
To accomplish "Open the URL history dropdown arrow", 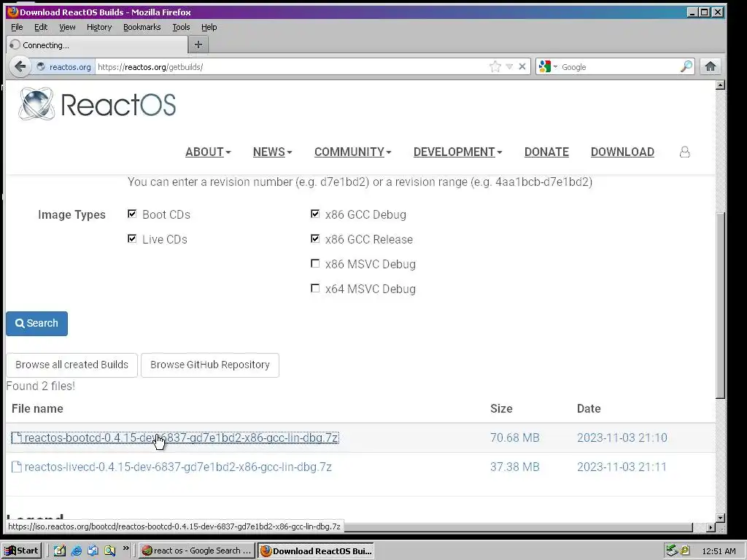I will point(509,66).
